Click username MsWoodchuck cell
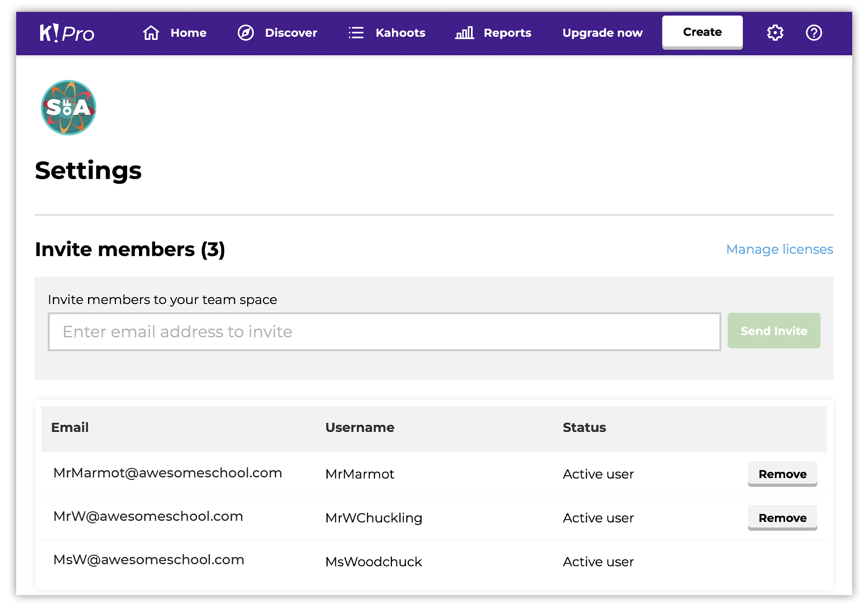 coord(373,562)
